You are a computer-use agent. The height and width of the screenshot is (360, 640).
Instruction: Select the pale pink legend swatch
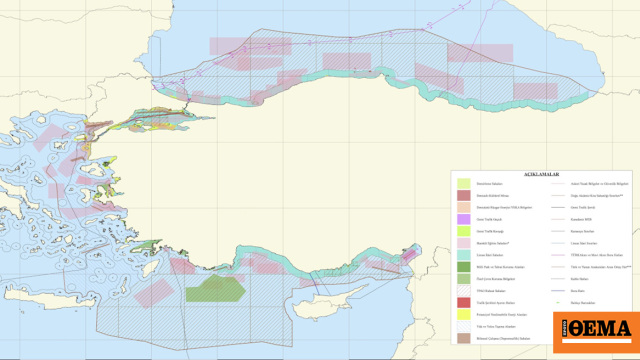click(x=464, y=243)
